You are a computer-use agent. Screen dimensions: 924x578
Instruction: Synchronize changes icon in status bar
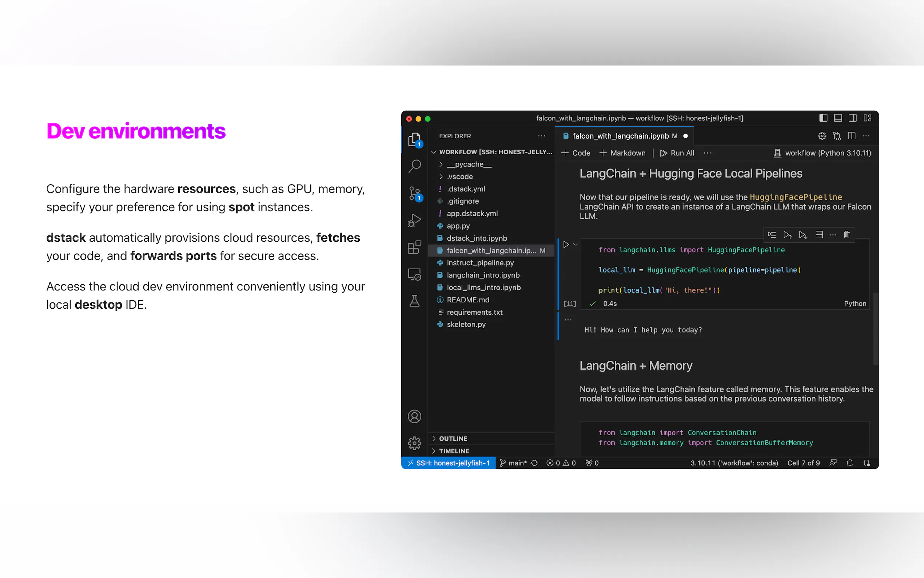point(534,463)
